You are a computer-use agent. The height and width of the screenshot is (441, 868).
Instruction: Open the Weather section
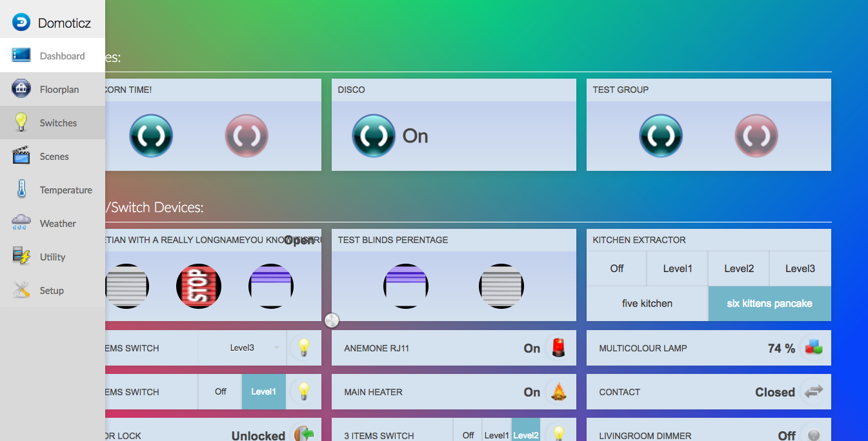click(x=52, y=224)
